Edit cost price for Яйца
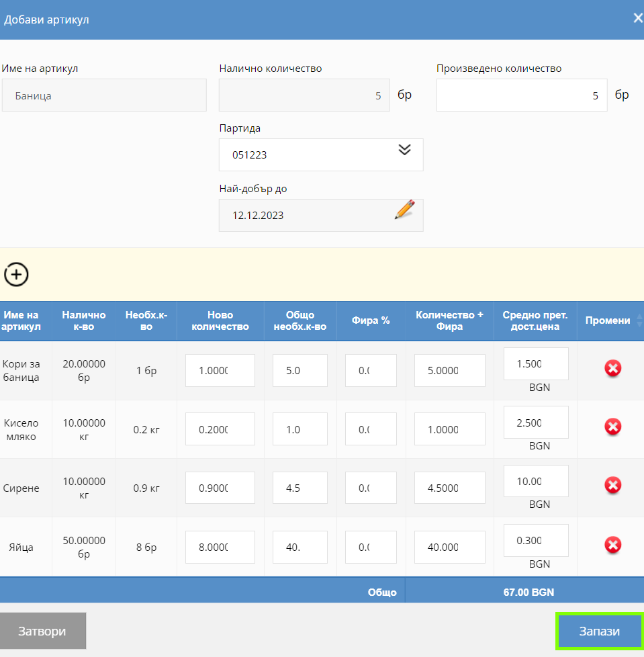This screenshot has height=657, width=644. 536,541
